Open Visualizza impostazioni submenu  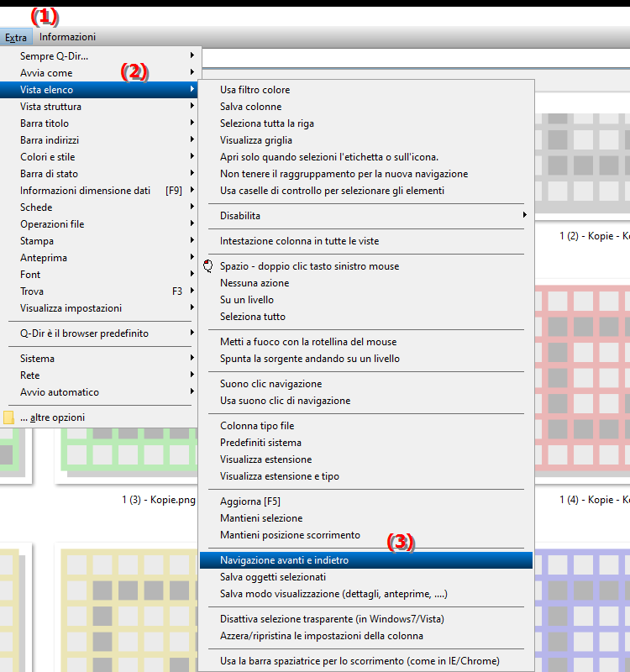98,307
